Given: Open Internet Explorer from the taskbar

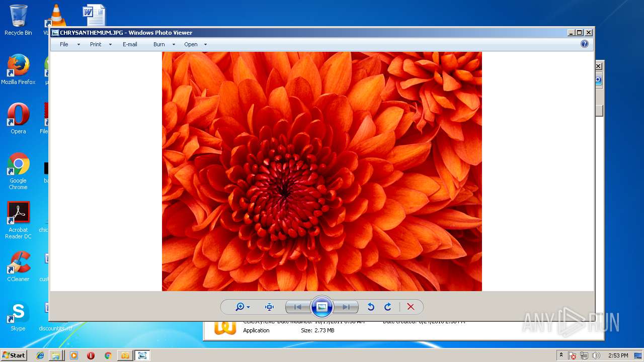Looking at the screenshot, I should point(40,355).
